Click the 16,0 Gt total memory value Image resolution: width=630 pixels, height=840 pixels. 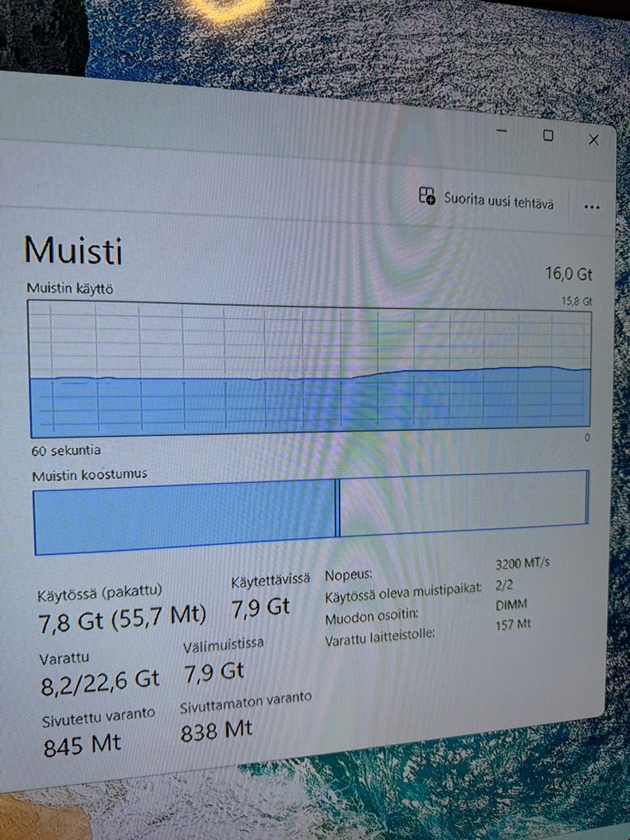click(568, 274)
